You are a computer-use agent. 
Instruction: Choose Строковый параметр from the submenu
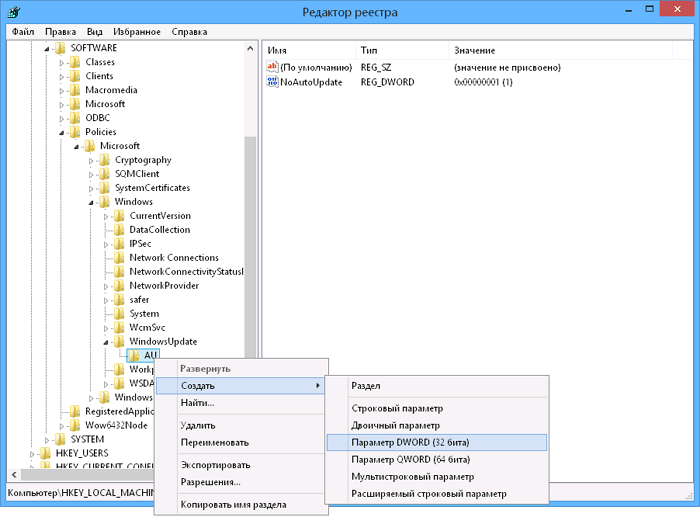tap(397, 408)
